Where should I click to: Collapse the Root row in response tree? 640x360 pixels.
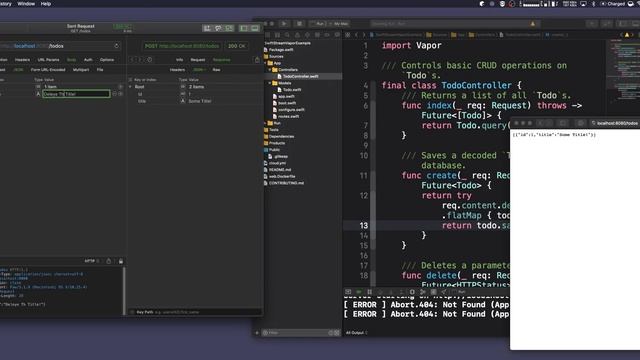point(131,87)
